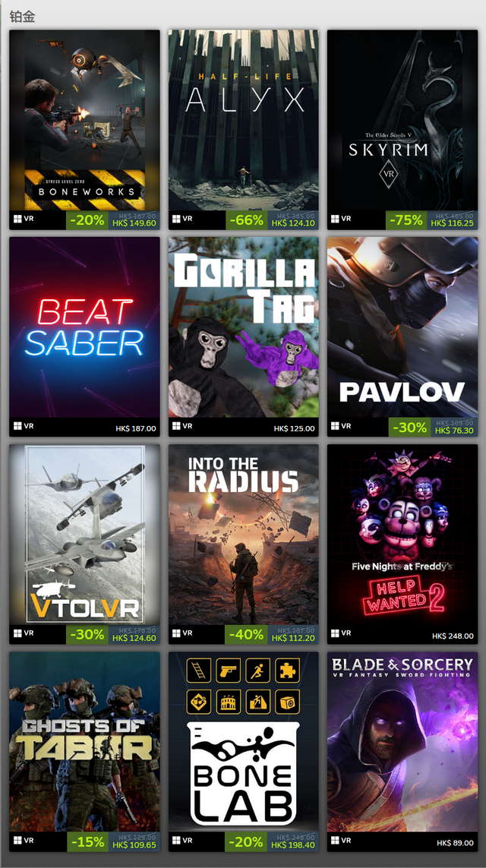Viewport: 486px width, 868px height.
Task: Click -30% discount badge on Pavlov
Action: click(409, 428)
